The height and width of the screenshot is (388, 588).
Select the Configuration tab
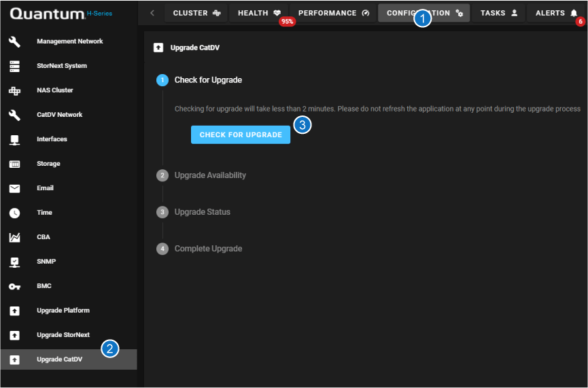[x=423, y=13]
